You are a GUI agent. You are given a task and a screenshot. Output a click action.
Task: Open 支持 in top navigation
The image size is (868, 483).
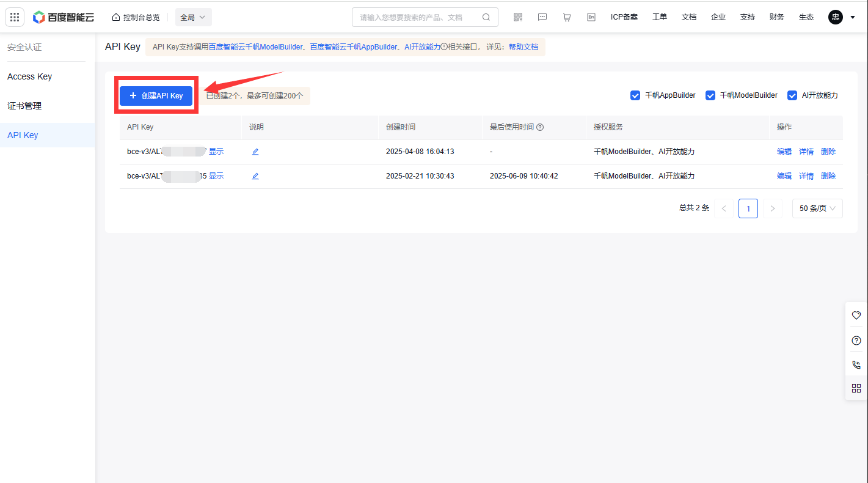[748, 17]
